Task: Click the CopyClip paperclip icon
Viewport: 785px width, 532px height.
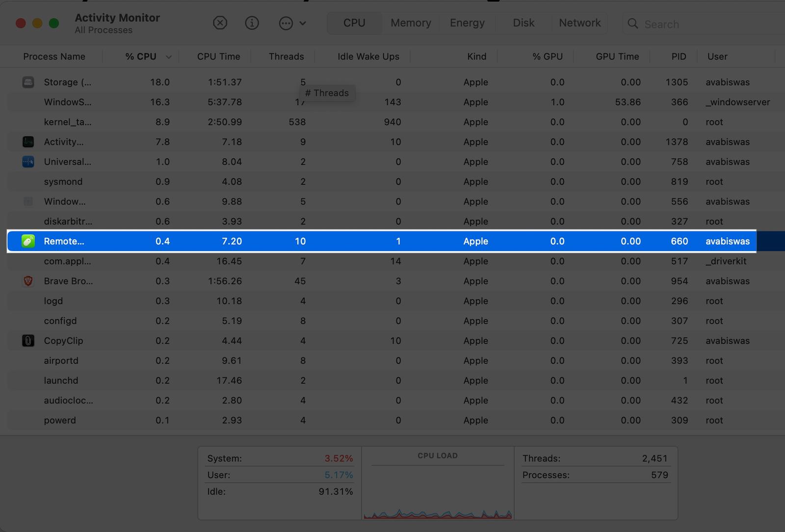Action: 28,341
